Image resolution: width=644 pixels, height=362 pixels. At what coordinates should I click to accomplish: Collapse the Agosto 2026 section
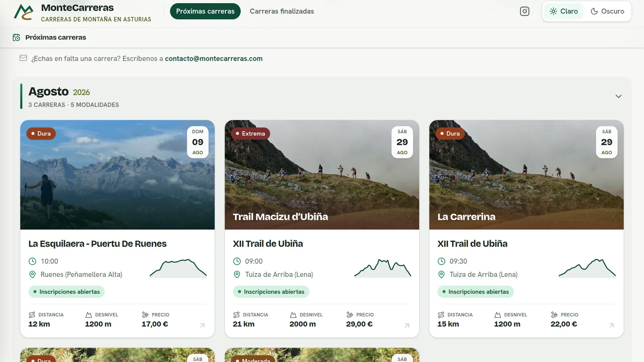coord(619,96)
